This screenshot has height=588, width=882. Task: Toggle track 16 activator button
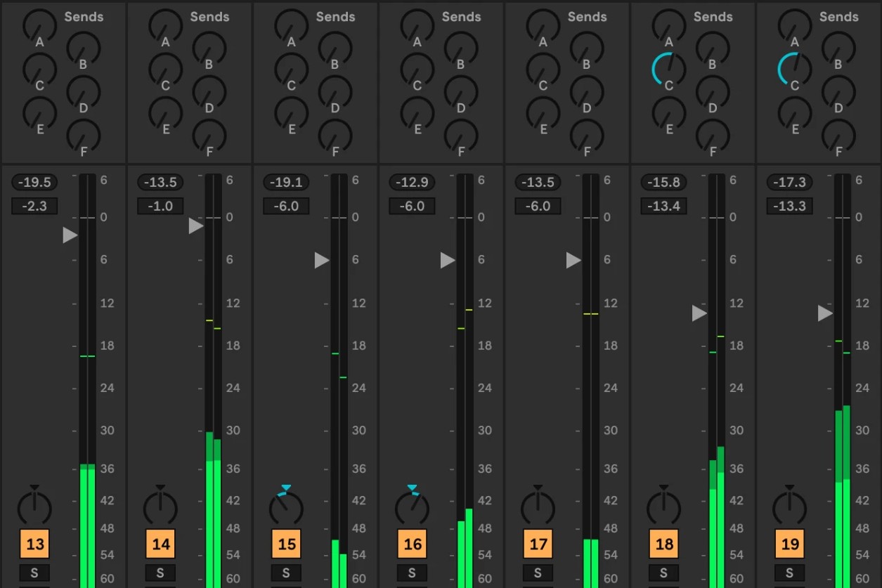click(412, 544)
